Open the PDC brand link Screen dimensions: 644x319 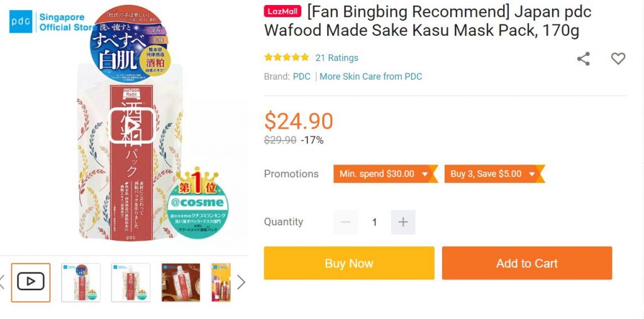pyautogui.click(x=301, y=77)
